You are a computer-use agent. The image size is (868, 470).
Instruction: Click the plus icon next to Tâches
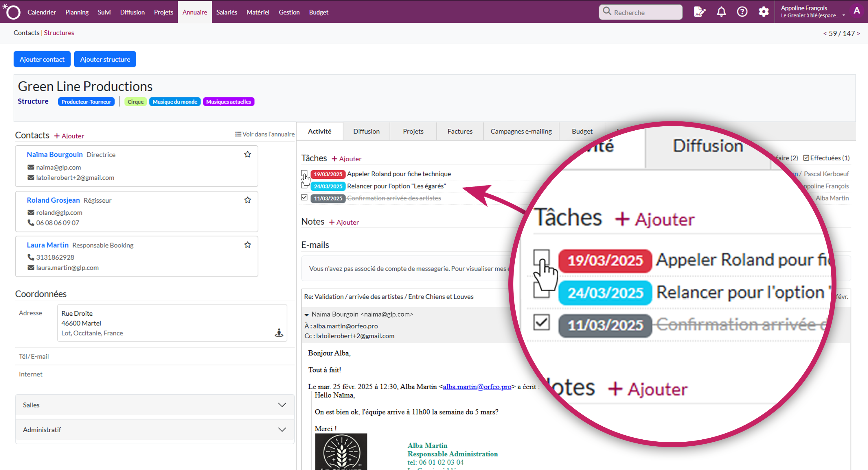334,159
